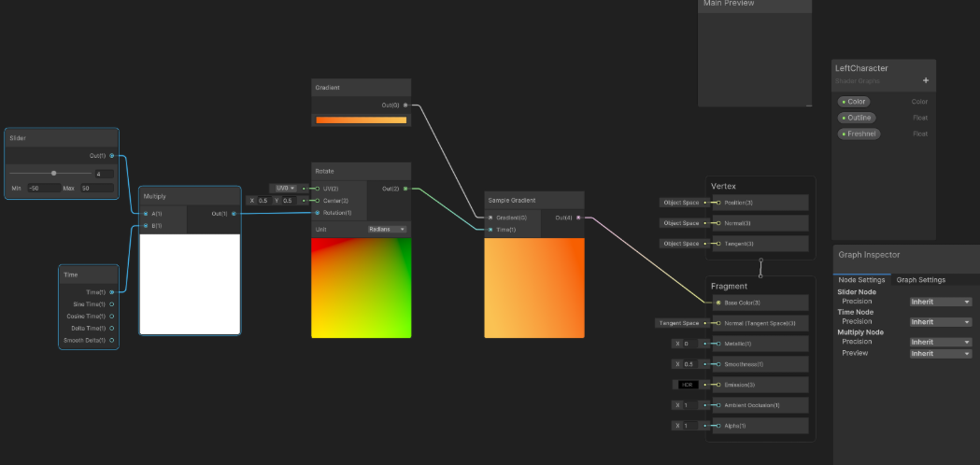Image resolution: width=980 pixels, height=465 pixels.
Task: Click the Rotate node Out(2) output port
Action: coord(405,188)
